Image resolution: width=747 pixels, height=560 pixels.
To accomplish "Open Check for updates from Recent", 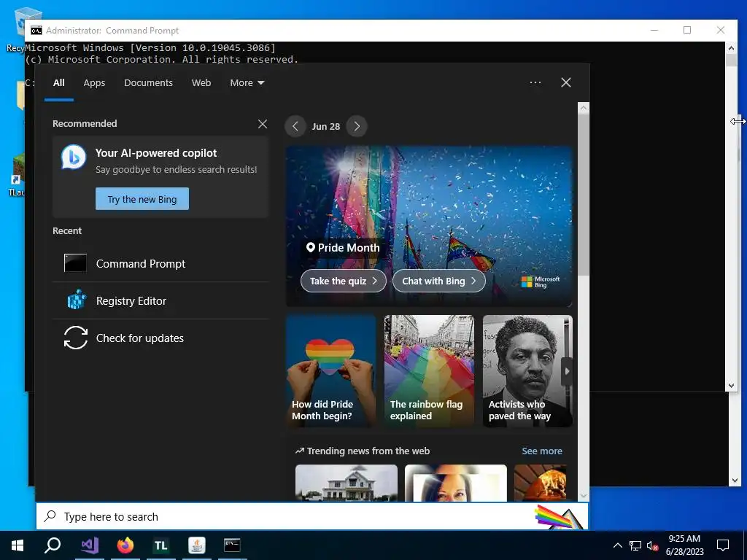I will pyautogui.click(x=160, y=338).
